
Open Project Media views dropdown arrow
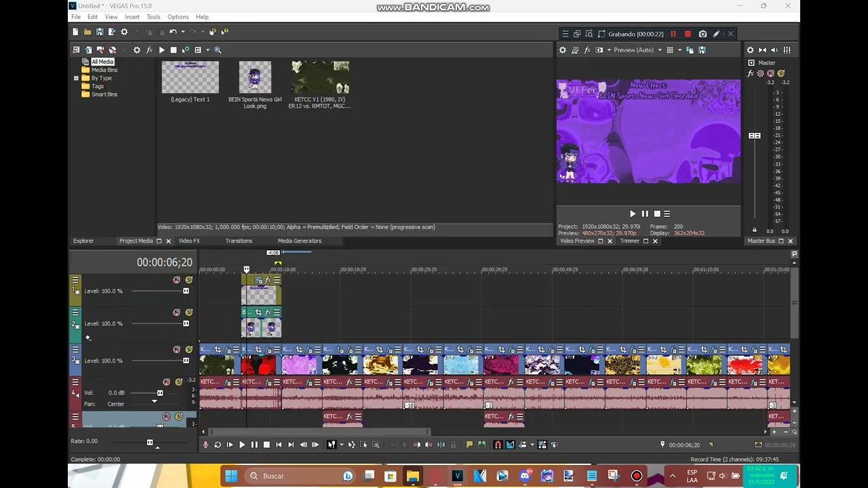pos(208,50)
